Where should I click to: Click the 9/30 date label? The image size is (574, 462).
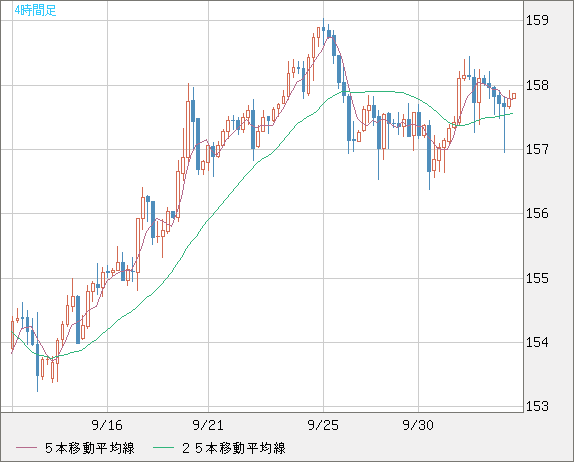click(x=418, y=425)
